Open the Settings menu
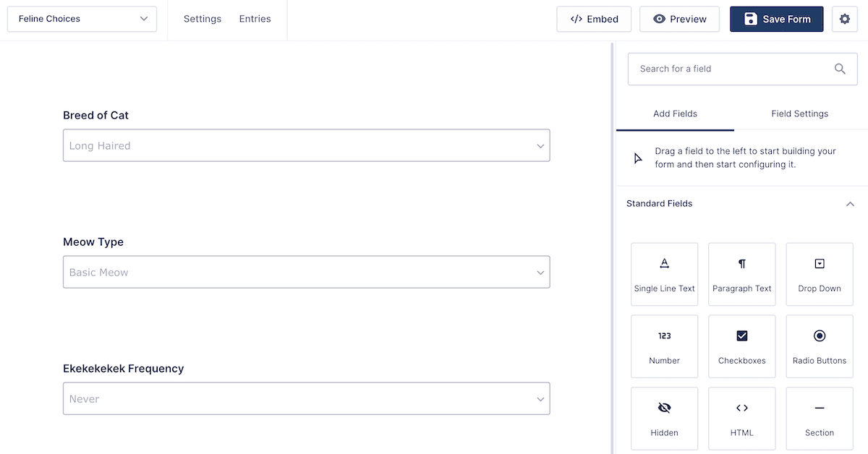Viewport: 868px width, 454px height. [x=203, y=19]
